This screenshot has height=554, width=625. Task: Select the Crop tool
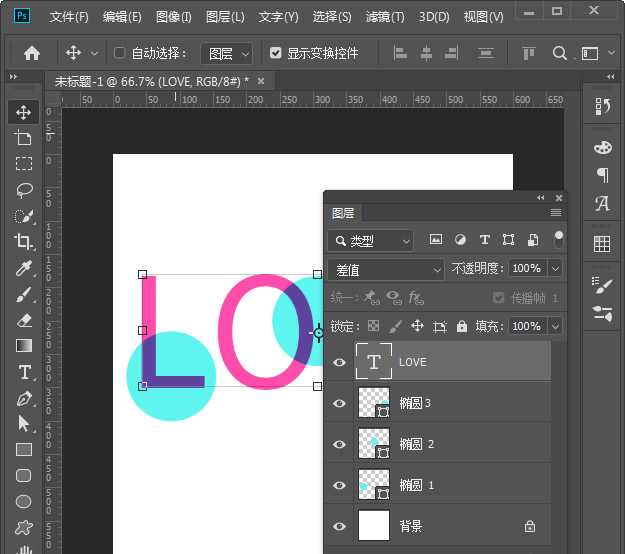(24, 241)
